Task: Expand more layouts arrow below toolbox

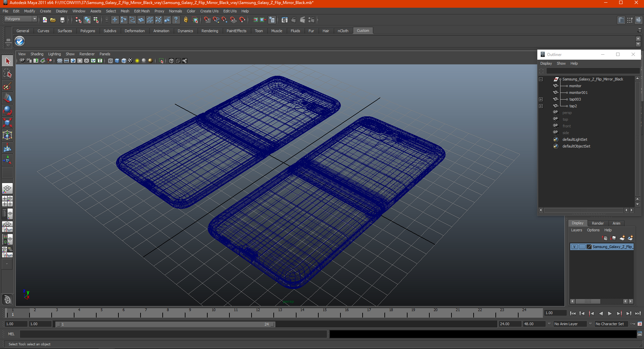Action: coord(7,264)
